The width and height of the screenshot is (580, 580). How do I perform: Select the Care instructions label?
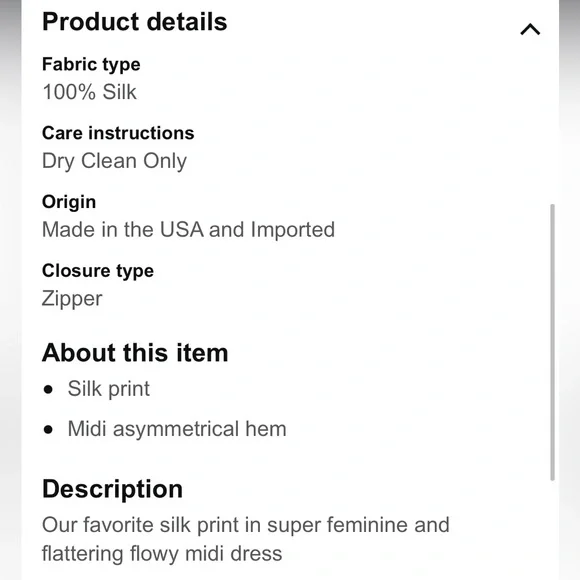click(x=118, y=133)
